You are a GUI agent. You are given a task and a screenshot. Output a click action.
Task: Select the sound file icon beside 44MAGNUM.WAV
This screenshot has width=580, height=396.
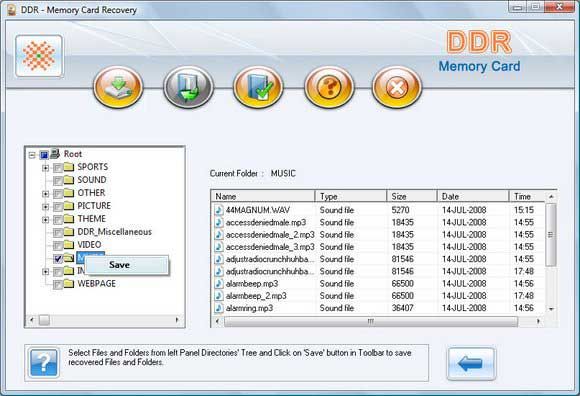pos(219,210)
